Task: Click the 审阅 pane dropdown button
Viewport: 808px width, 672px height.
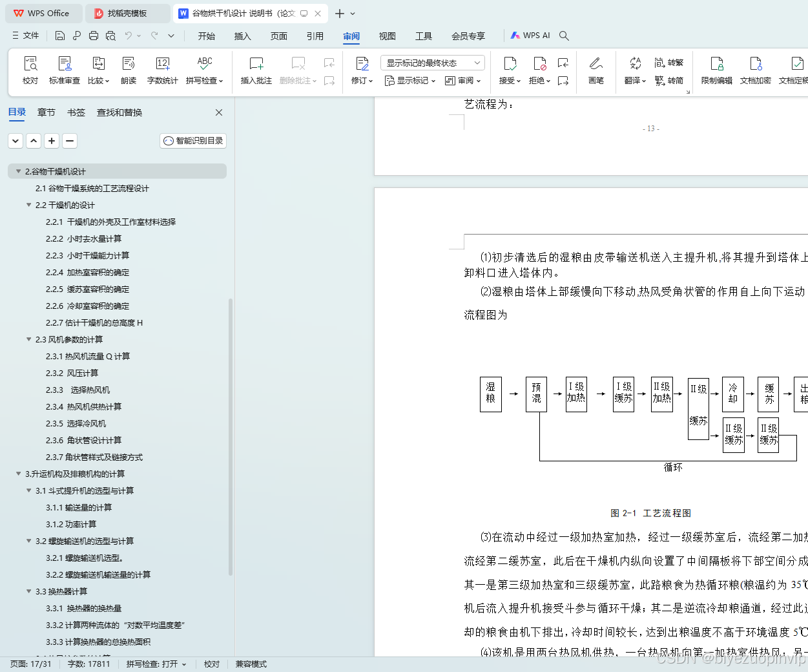Action: point(463,81)
